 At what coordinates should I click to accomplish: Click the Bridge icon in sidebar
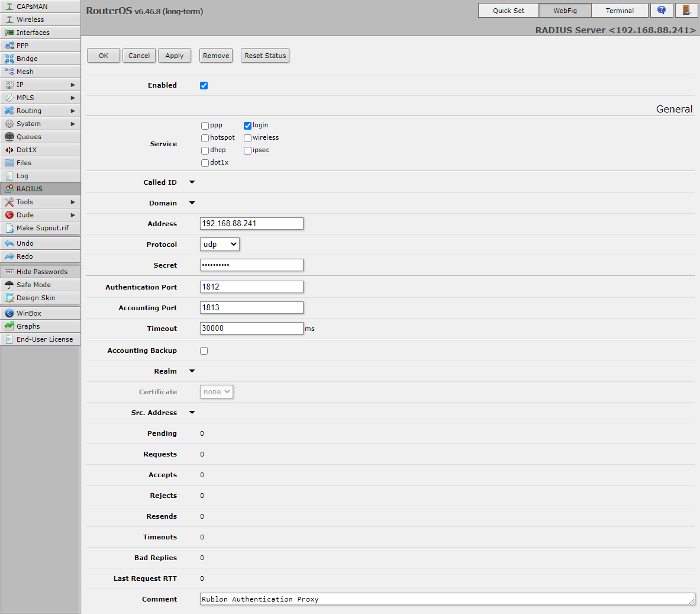tap(9, 59)
